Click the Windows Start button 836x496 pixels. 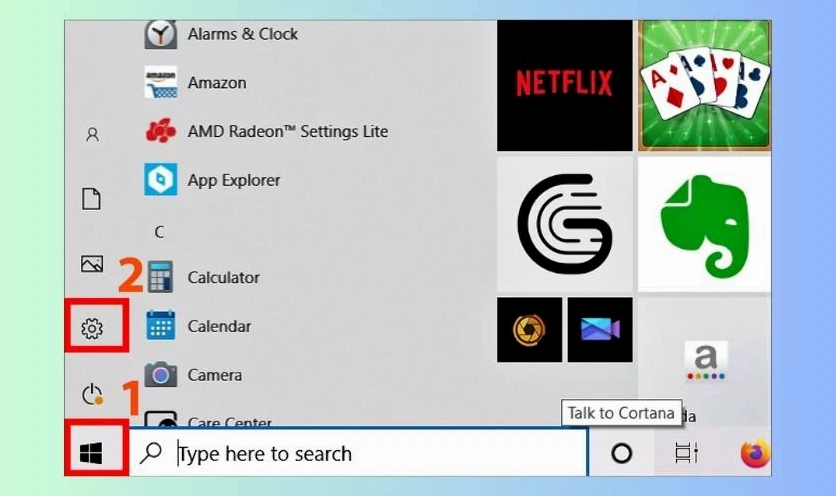click(92, 453)
